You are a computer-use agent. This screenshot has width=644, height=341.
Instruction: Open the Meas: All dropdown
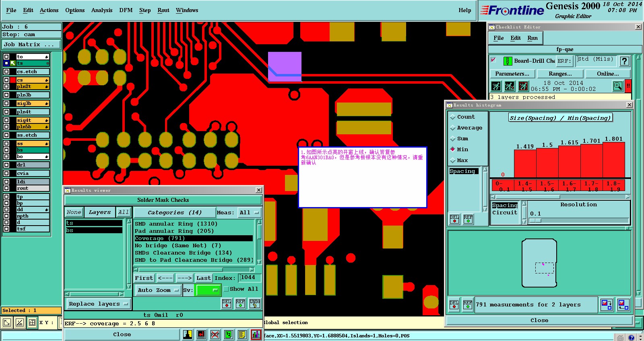click(x=250, y=212)
